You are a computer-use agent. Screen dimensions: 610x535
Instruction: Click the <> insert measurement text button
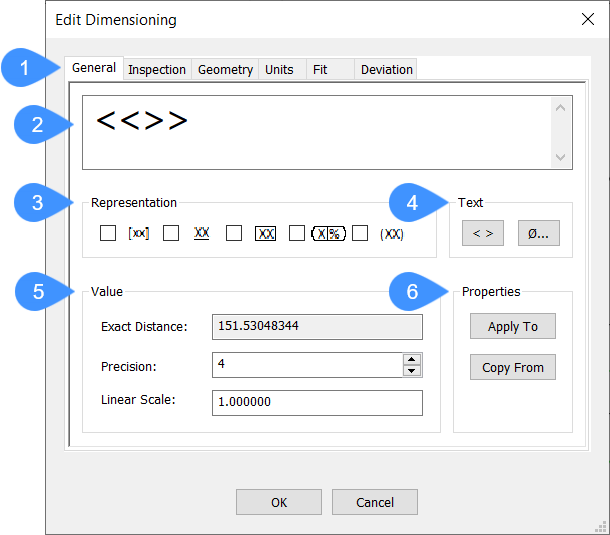coord(482,233)
